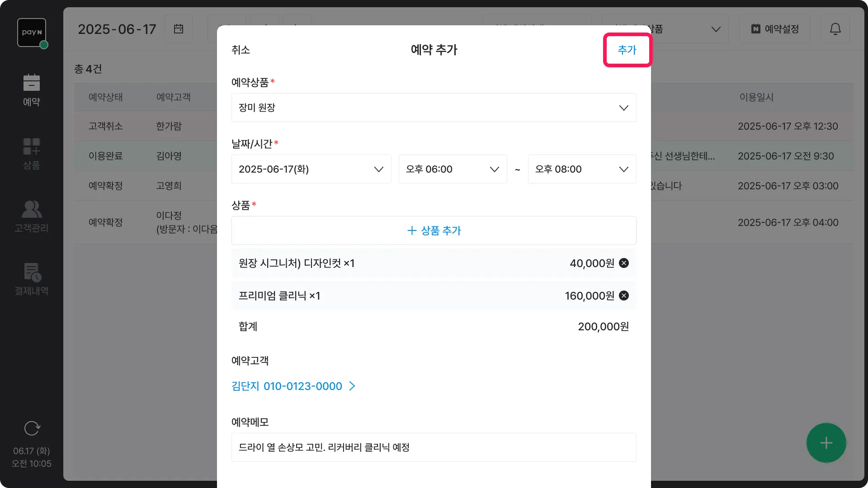
Task: Change end time 오후 08:00
Action: (x=581, y=169)
